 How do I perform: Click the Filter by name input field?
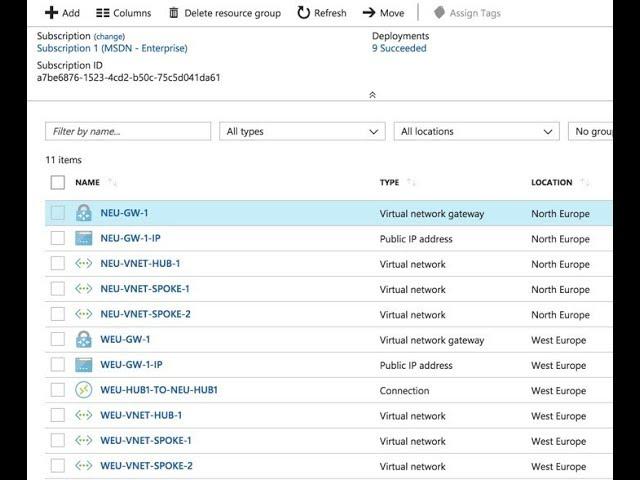pyautogui.click(x=128, y=131)
